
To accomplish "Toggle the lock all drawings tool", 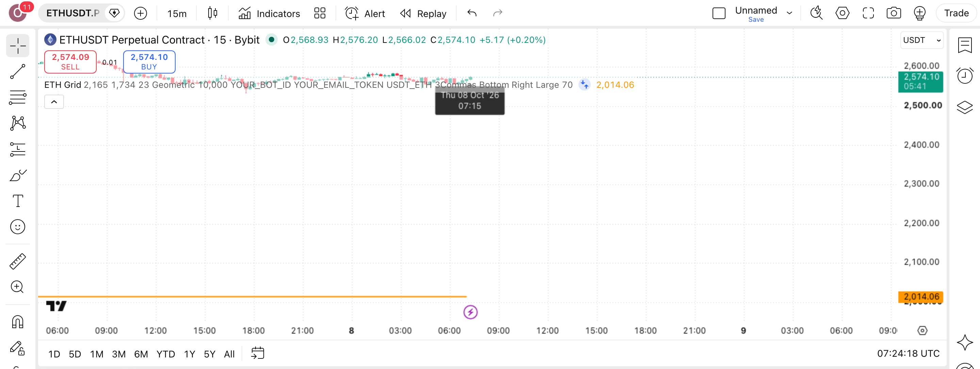I will tap(17, 348).
